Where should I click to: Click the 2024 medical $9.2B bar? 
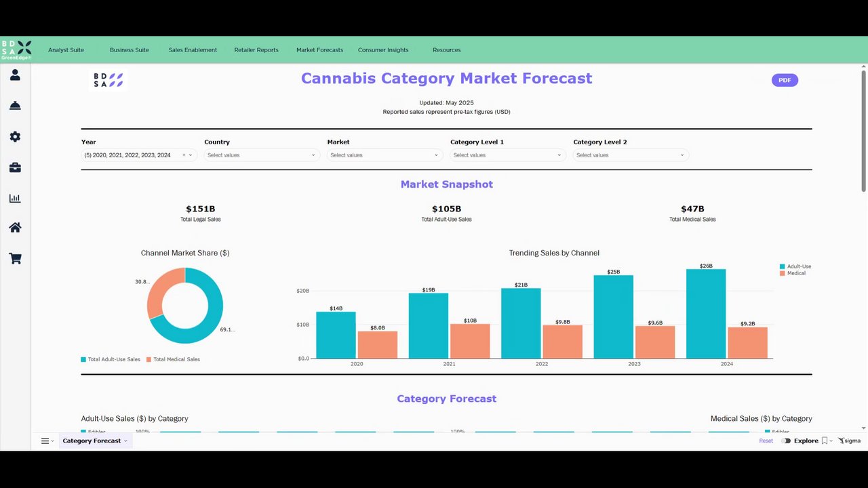pyautogui.click(x=748, y=343)
